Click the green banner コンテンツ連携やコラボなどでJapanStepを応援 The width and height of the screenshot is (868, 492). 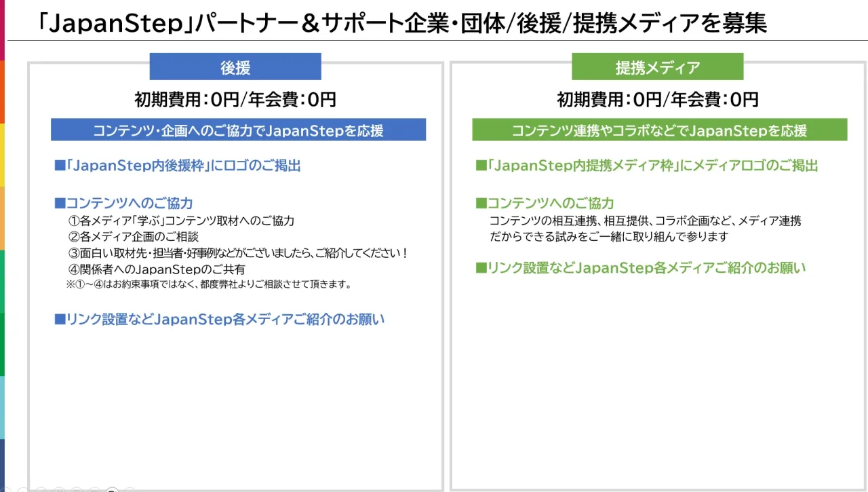pos(660,130)
